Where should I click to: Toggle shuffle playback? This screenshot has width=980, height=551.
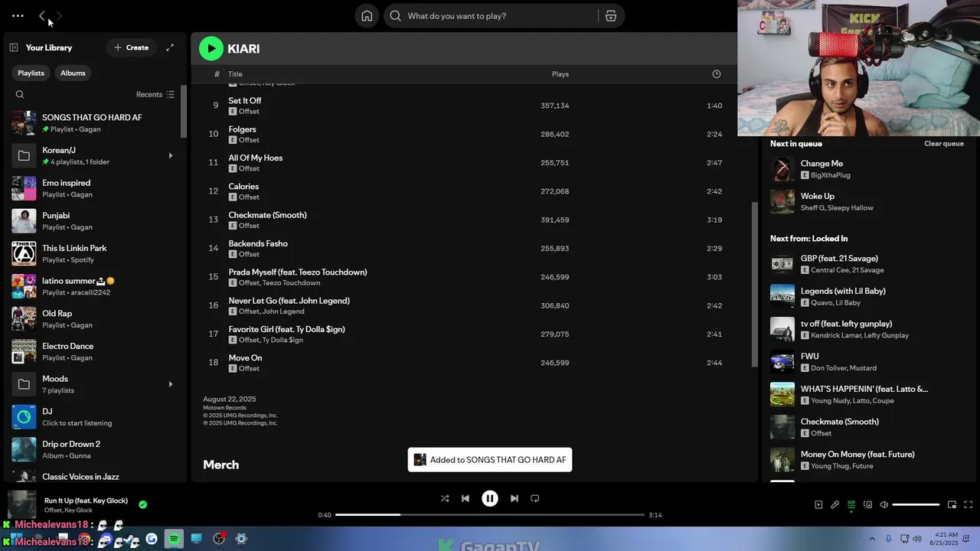[x=445, y=498]
